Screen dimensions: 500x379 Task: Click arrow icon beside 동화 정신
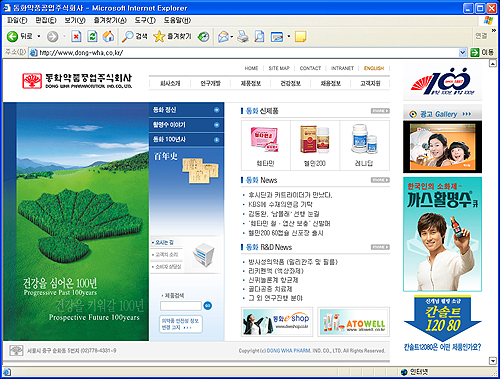(216, 110)
